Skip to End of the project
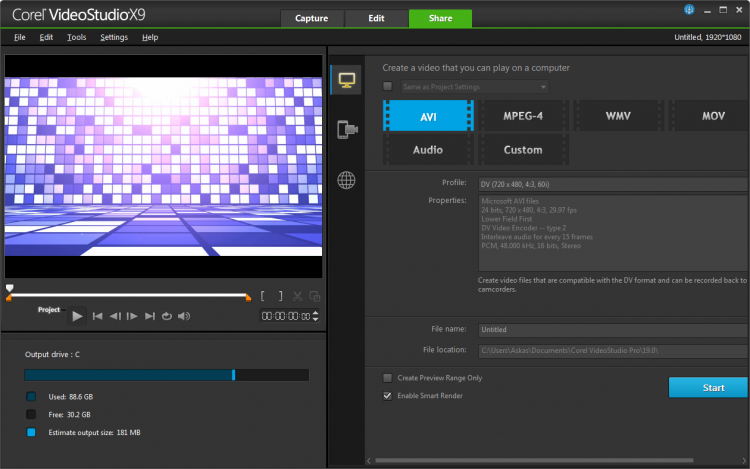750x469 pixels. click(150, 316)
